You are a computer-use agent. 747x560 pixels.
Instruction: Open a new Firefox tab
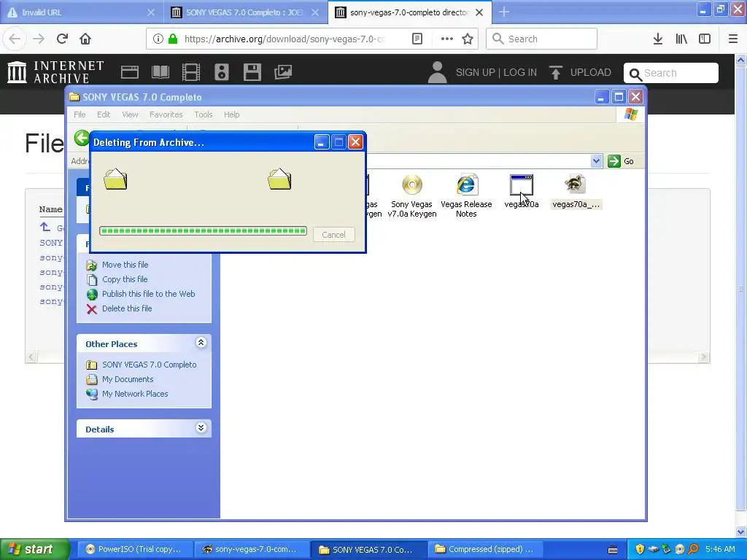[x=504, y=12]
